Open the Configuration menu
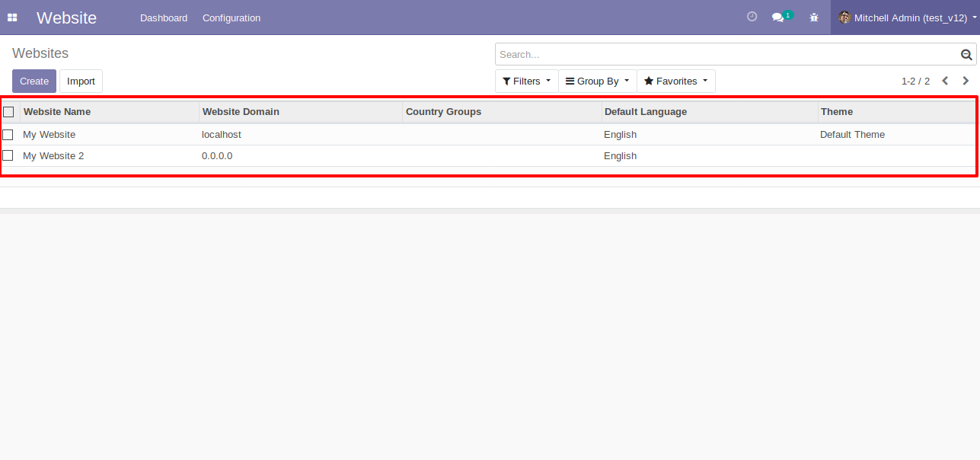 (x=231, y=18)
